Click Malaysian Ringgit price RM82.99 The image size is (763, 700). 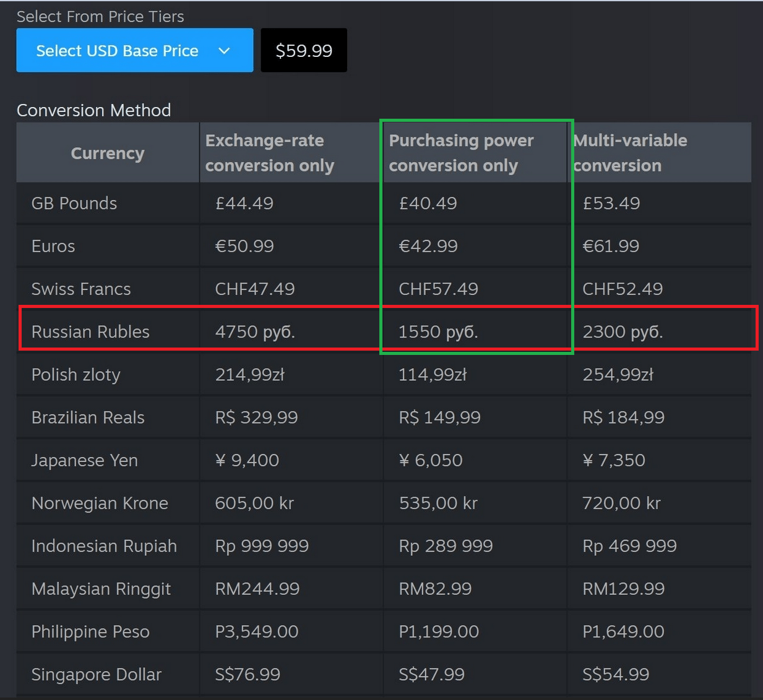pos(435,589)
